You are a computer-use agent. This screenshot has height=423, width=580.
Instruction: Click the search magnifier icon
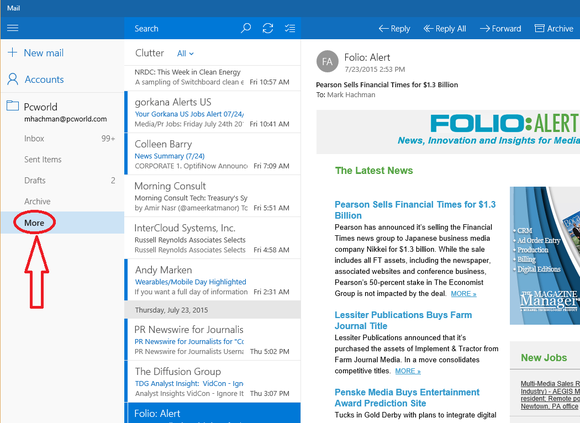246,28
